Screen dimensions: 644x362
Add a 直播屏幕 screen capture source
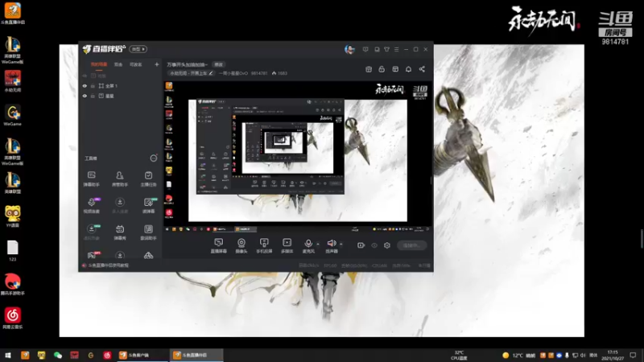pyautogui.click(x=218, y=245)
